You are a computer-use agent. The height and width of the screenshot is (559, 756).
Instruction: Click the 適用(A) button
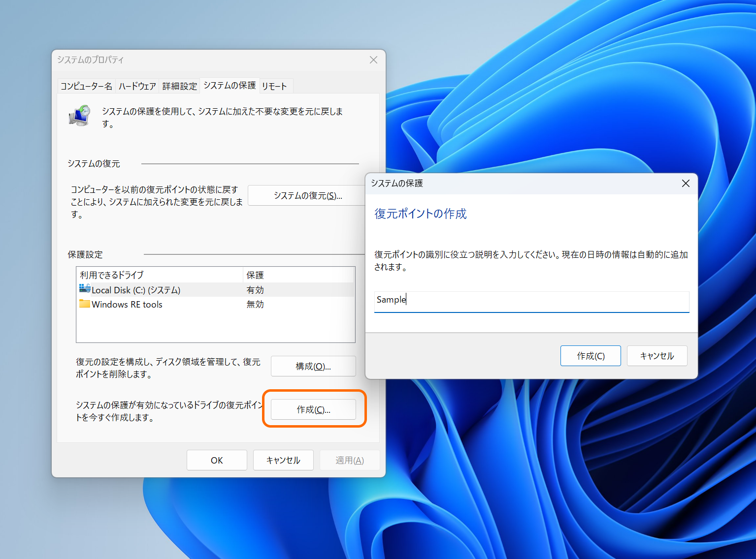click(349, 460)
